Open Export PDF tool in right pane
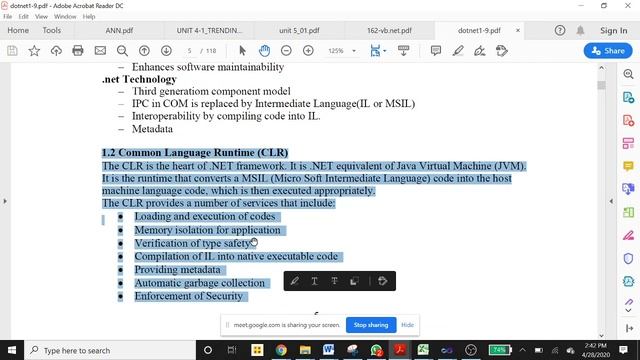Screen dimensions: 640x360 point(628,97)
